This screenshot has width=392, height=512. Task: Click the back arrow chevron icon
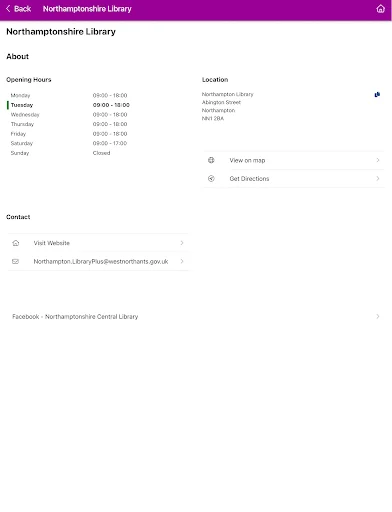8,9
